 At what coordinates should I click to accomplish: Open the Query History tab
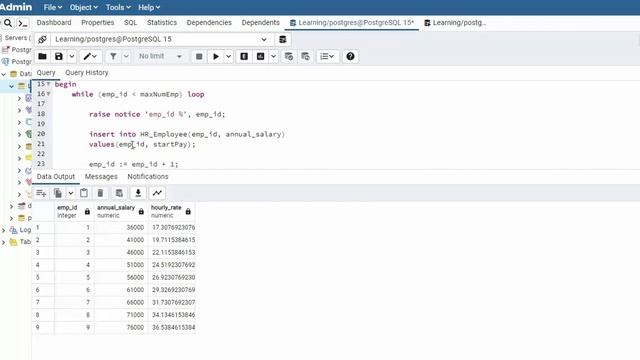pyautogui.click(x=87, y=73)
